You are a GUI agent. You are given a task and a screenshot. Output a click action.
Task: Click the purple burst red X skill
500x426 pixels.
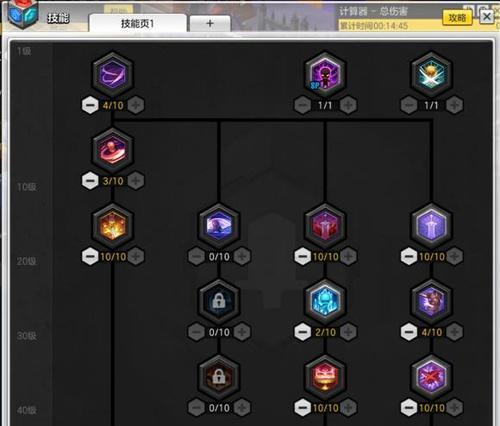click(x=431, y=377)
